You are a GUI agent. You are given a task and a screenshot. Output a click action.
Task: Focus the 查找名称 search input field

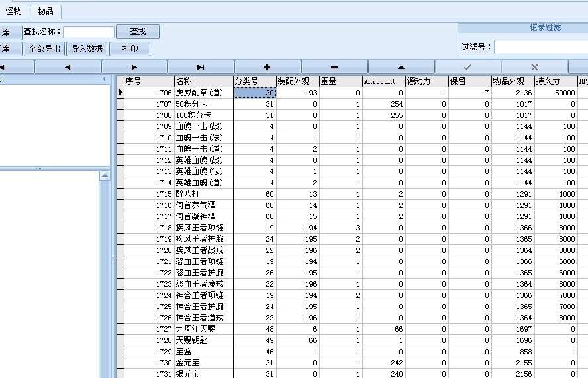(x=89, y=32)
